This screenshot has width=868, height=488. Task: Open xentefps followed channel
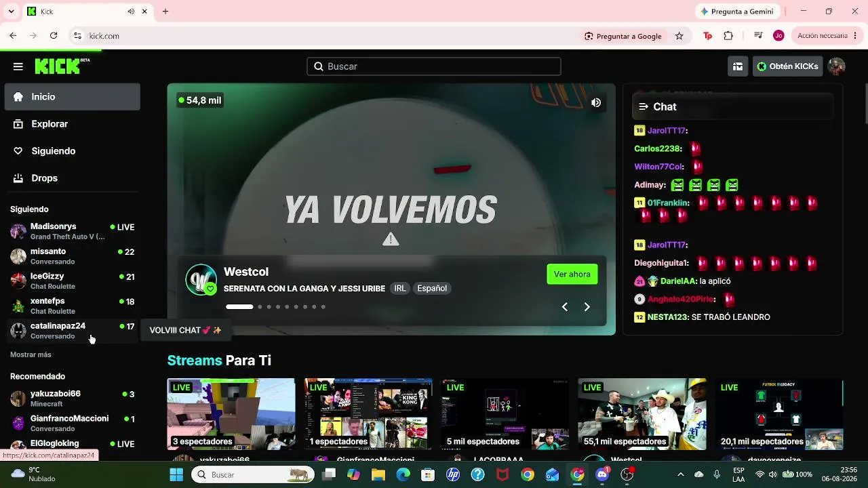73,306
